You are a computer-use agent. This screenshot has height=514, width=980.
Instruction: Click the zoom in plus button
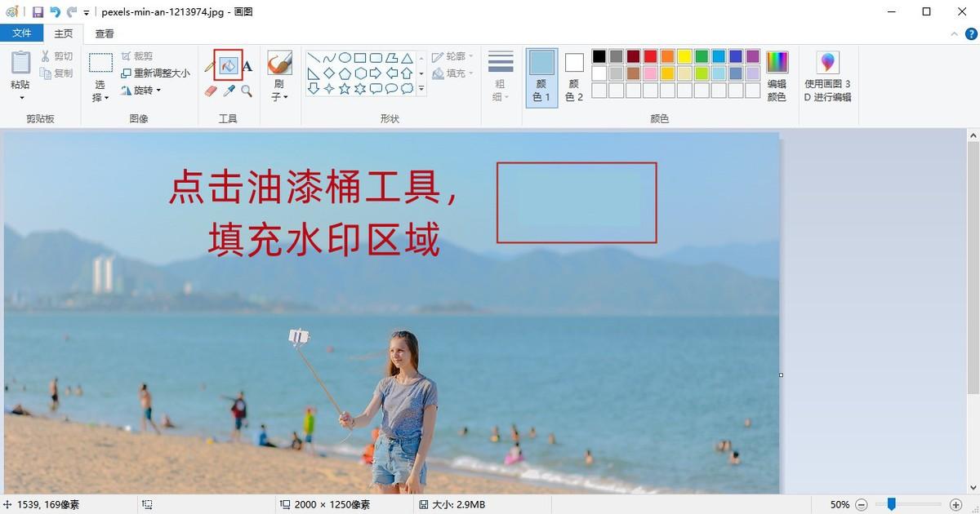coord(955,505)
